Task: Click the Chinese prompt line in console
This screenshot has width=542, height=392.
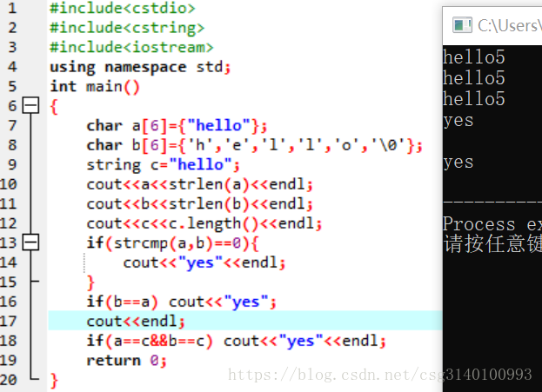Action: point(492,244)
